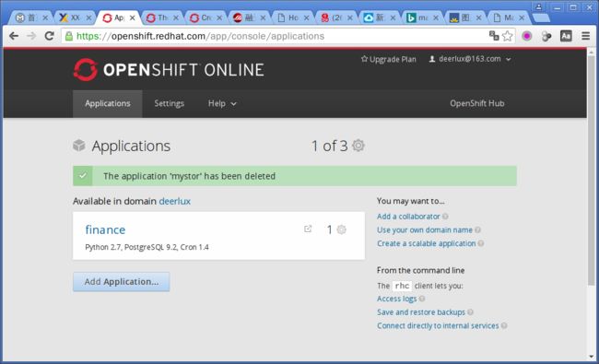Expand the Help menu
The image size is (599, 364).
pos(222,103)
